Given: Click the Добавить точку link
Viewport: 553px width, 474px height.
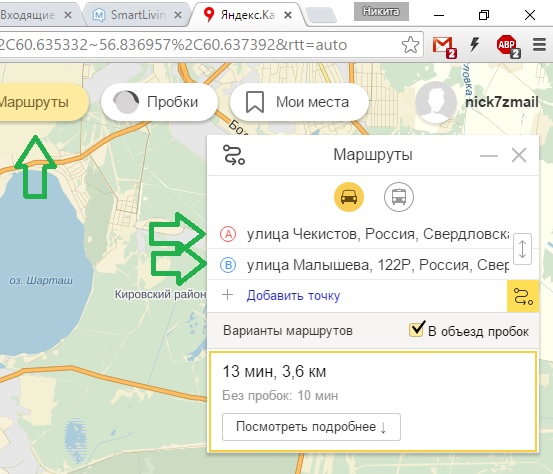Looking at the screenshot, I should click(293, 295).
